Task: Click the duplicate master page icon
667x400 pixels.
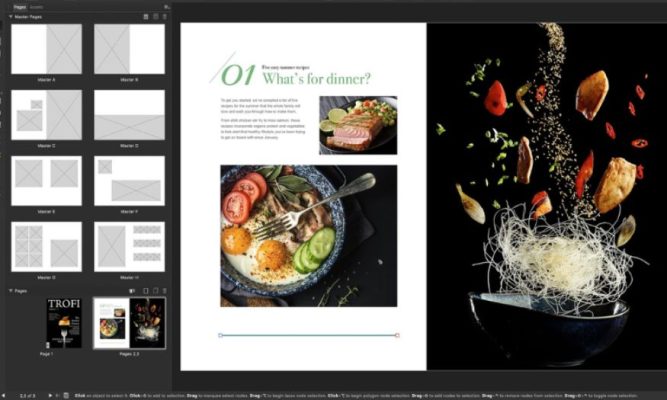Action: (x=154, y=17)
